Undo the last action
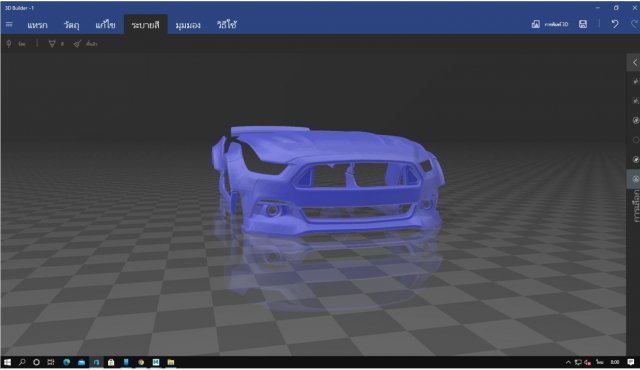The height and width of the screenshot is (370, 640). click(x=614, y=24)
